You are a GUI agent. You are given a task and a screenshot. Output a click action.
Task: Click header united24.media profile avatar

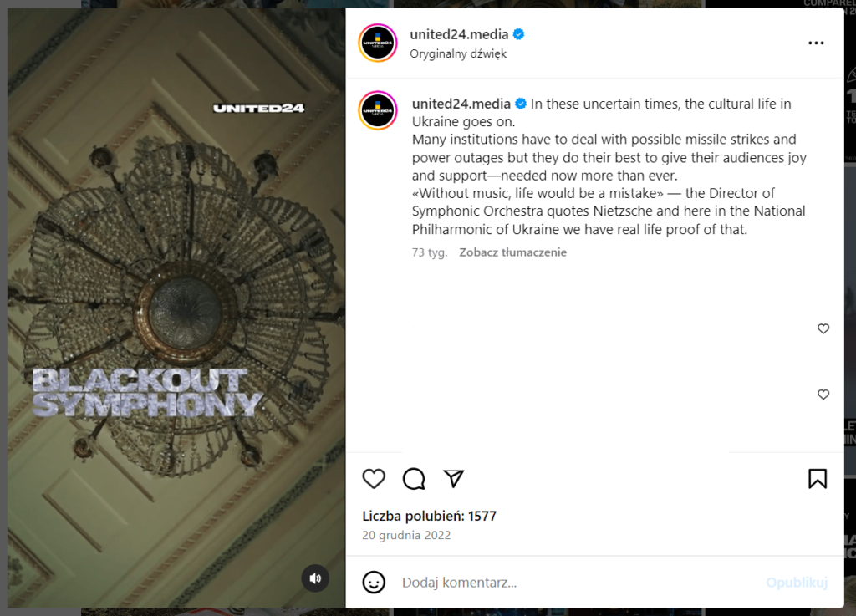(378, 43)
